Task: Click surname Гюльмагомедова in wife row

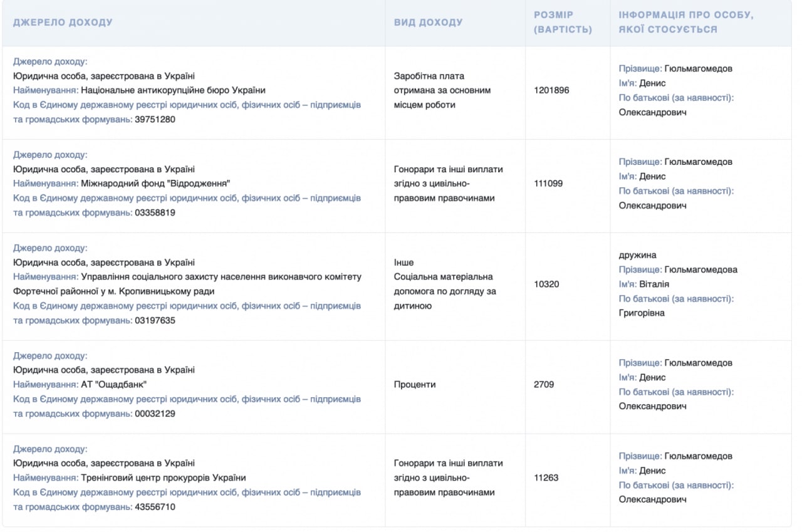Action: point(701,269)
